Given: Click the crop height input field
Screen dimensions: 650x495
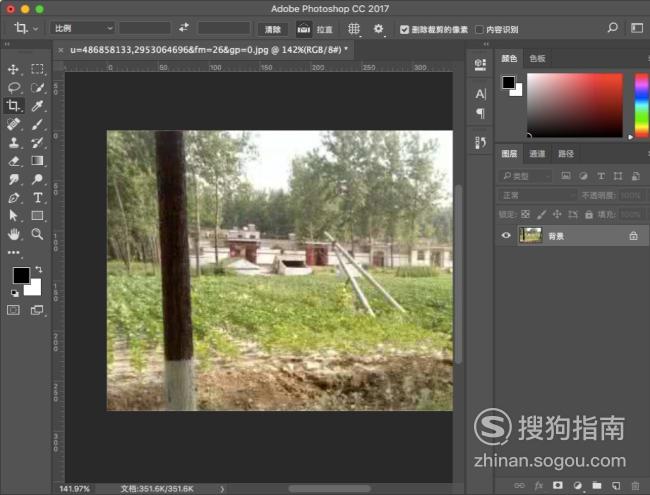Looking at the screenshot, I should pyautogui.click(x=224, y=28).
